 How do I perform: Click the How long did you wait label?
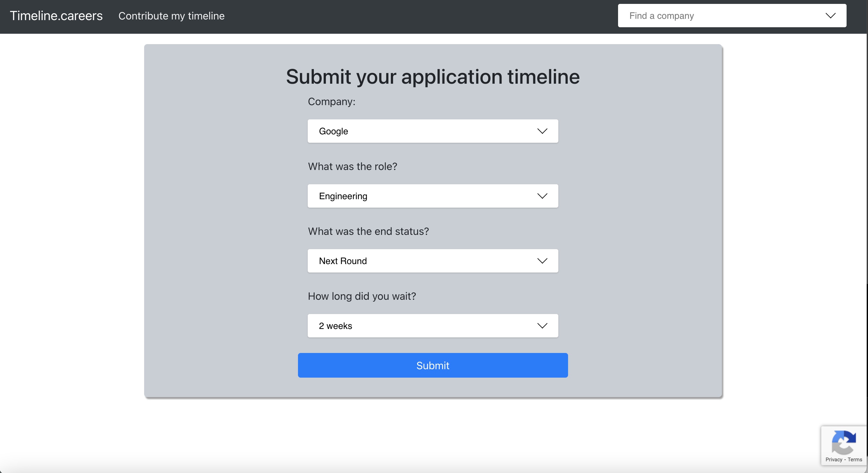tap(362, 296)
